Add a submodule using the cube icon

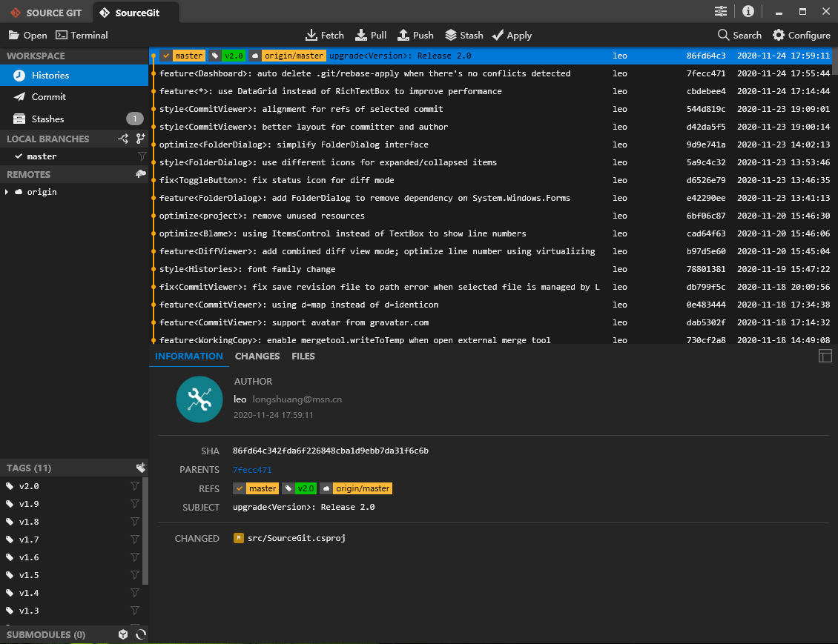coord(123,634)
